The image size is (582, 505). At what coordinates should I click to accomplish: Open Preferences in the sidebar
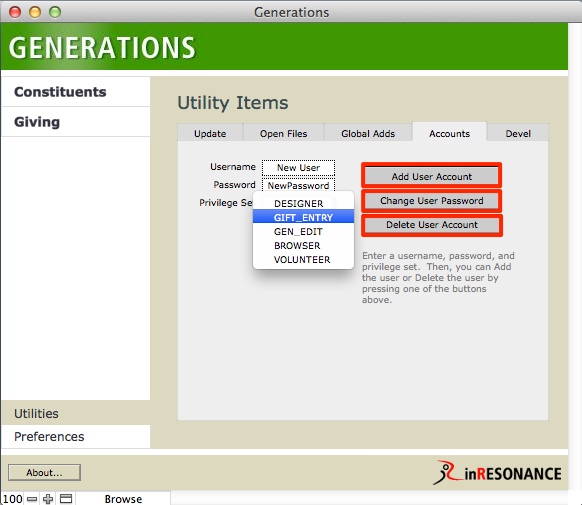(x=76, y=436)
